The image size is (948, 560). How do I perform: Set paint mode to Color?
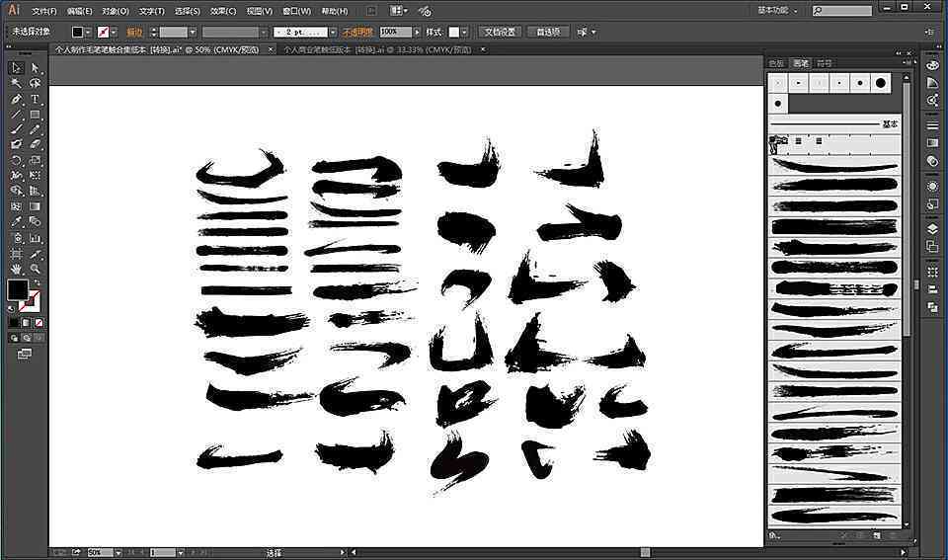tap(13, 322)
